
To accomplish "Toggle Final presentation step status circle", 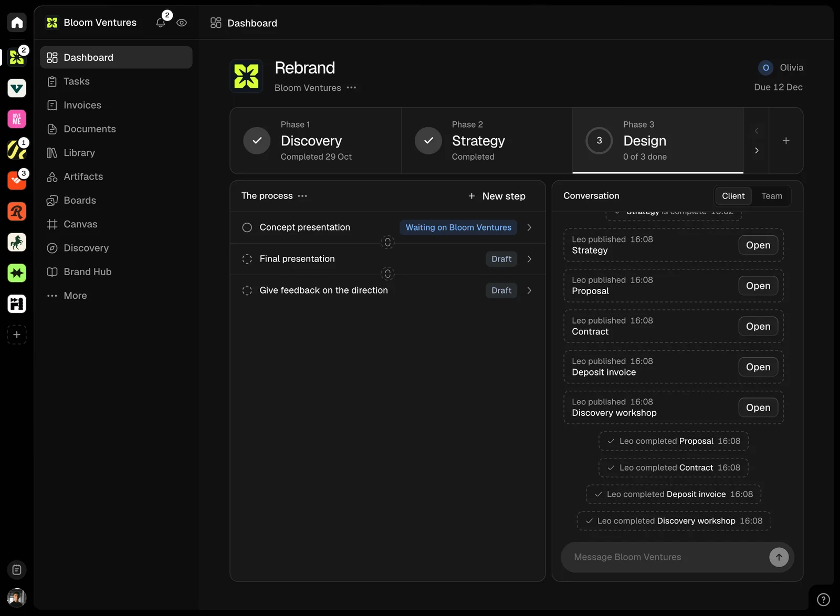I will pyautogui.click(x=247, y=259).
